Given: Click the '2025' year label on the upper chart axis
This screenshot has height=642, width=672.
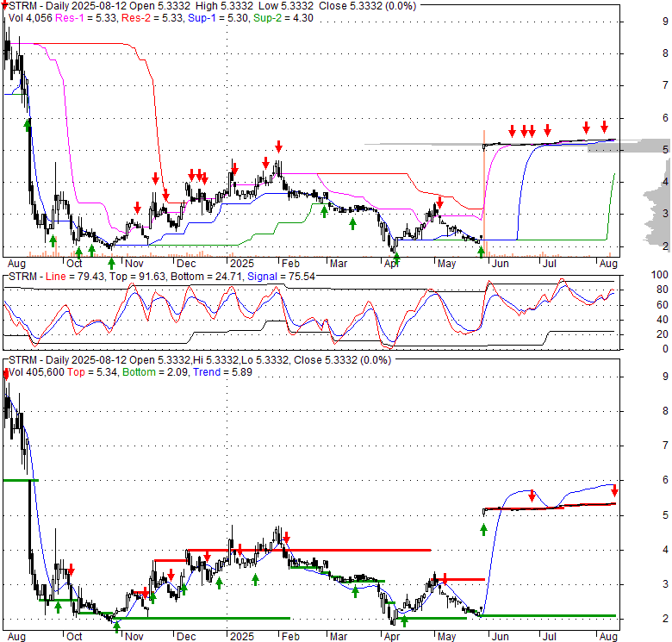Looking at the screenshot, I should click(242, 264).
